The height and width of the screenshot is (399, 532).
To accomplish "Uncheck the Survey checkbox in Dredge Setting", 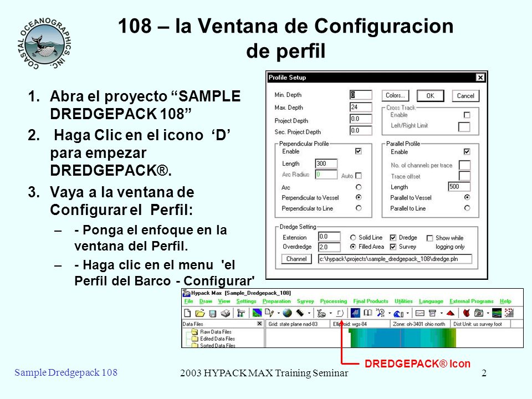I will click(x=393, y=247).
